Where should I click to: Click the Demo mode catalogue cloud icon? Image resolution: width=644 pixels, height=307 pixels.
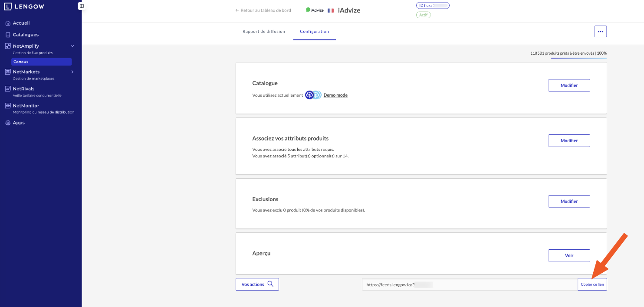click(x=309, y=95)
